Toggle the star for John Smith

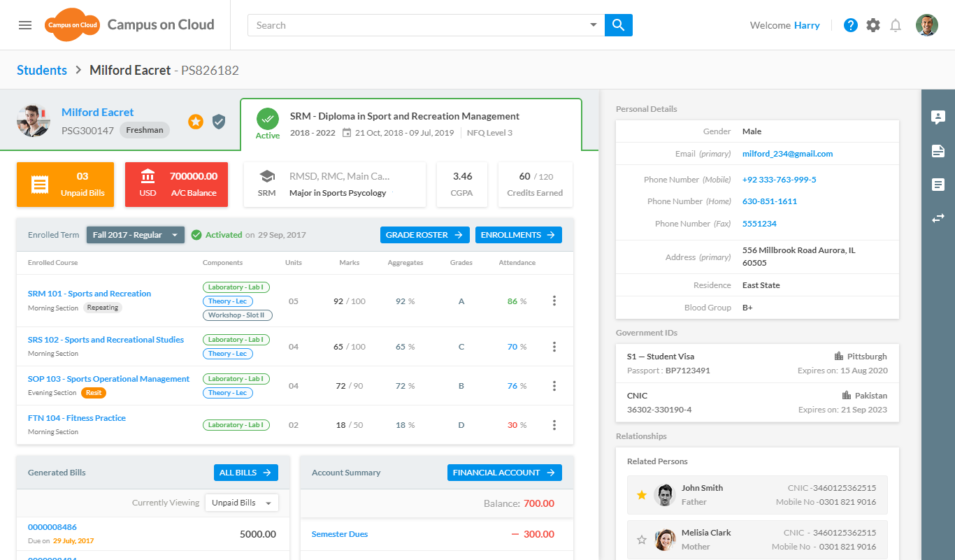(642, 495)
